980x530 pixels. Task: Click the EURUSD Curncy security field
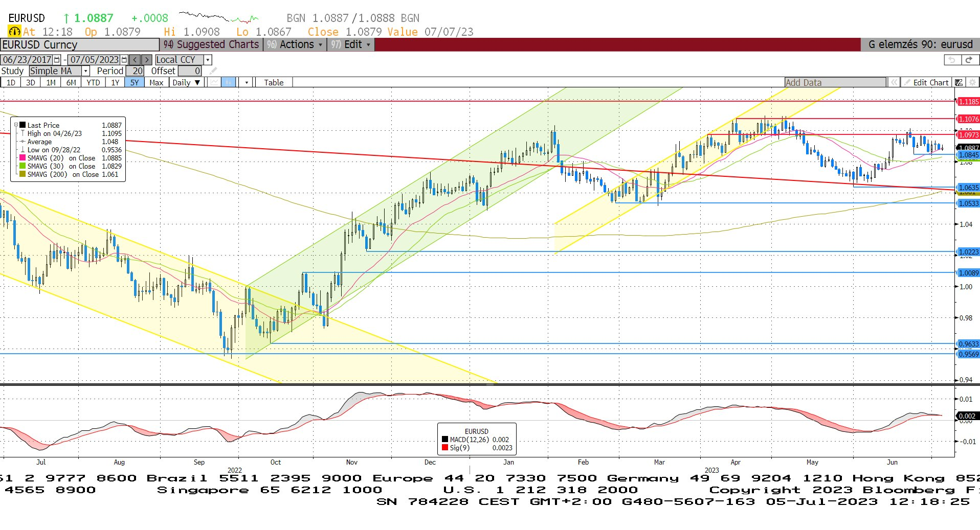pyautogui.click(x=80, y=44)
